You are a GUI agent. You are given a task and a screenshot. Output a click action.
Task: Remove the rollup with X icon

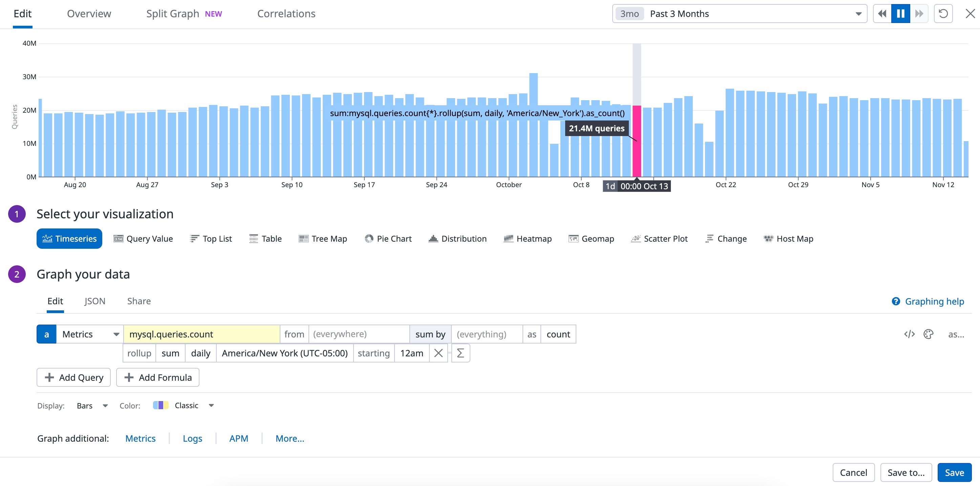pyautogui.click(x=438, y=353)
